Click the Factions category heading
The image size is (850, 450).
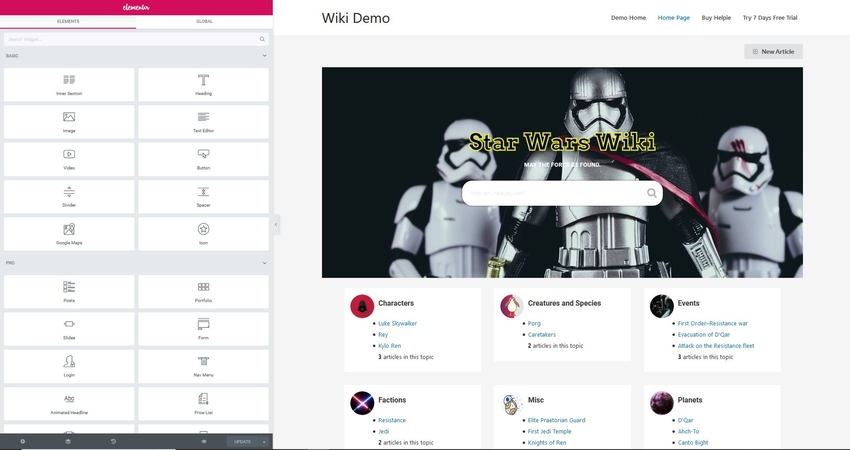(x=392, y=400)
